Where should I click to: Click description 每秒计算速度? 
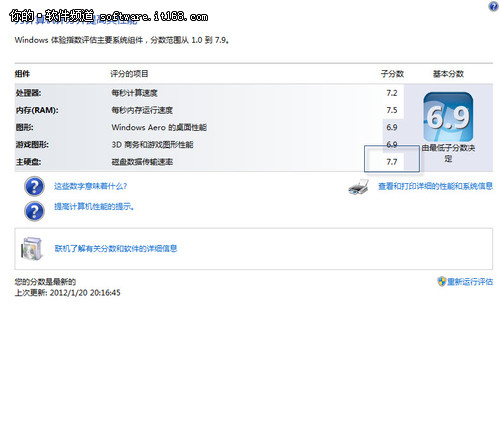click(x=134, y=93)
